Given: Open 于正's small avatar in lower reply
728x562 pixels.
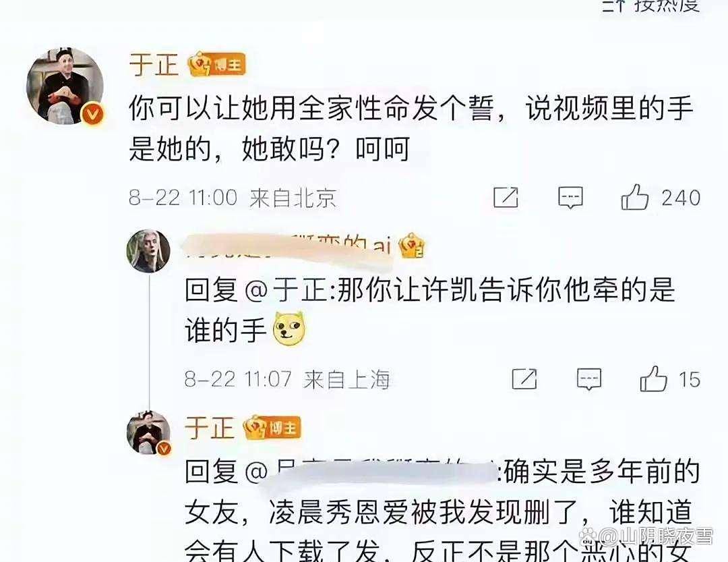Looking at the screenshot, I should pos(148,432).
